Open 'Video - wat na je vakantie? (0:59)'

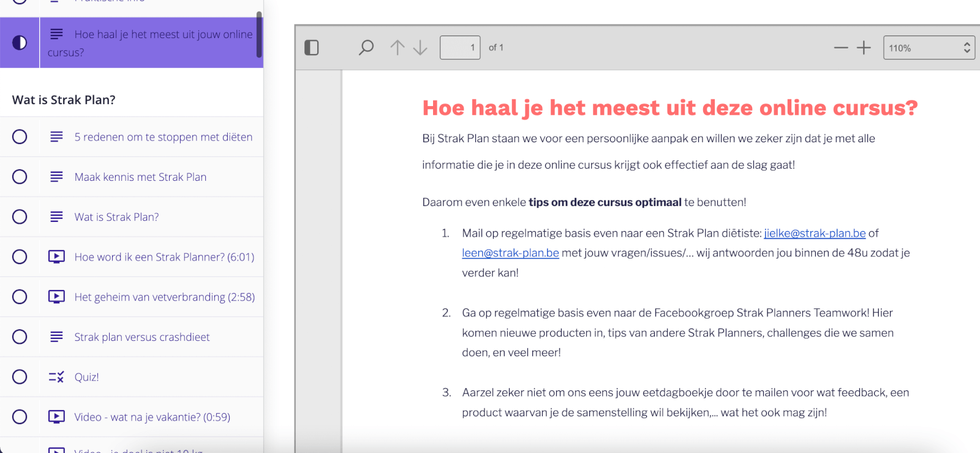point(153,417)
